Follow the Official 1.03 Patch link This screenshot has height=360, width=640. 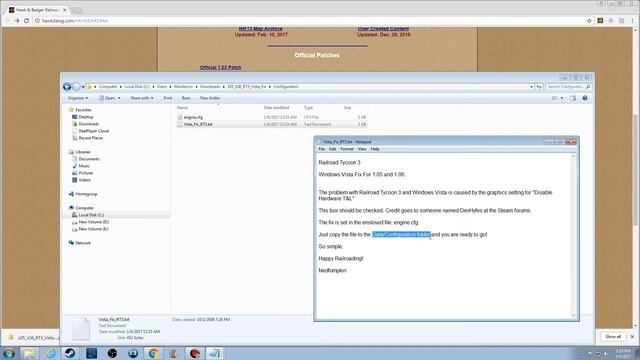220,67
